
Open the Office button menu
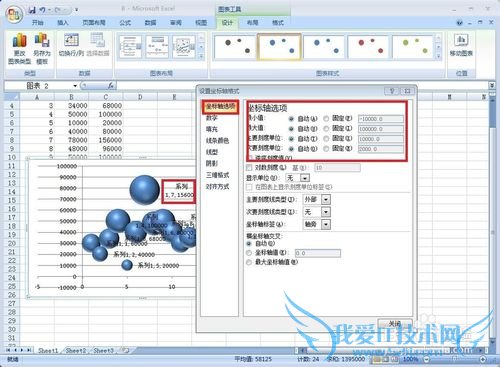point(14,15)
